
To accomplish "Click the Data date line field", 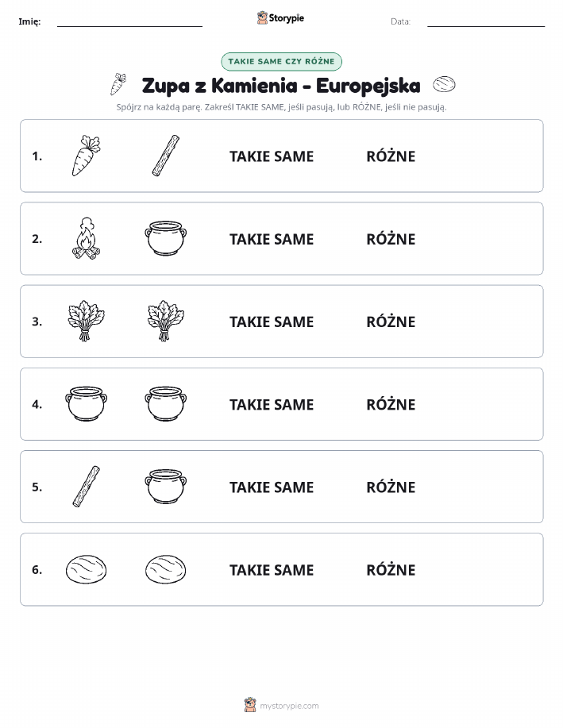I will tap(486, 21).
